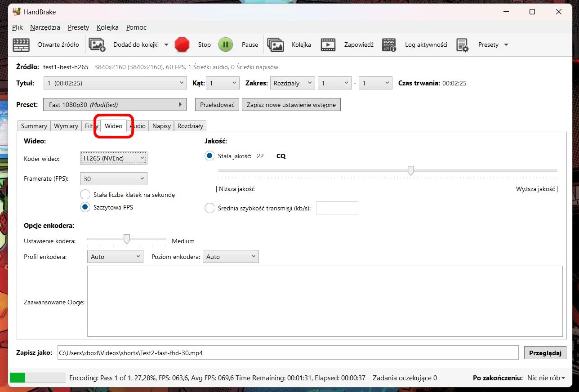Open the Zakres Rozdziały dropdown
Viewport: 579px width, 392px height.
pos(292,83)
